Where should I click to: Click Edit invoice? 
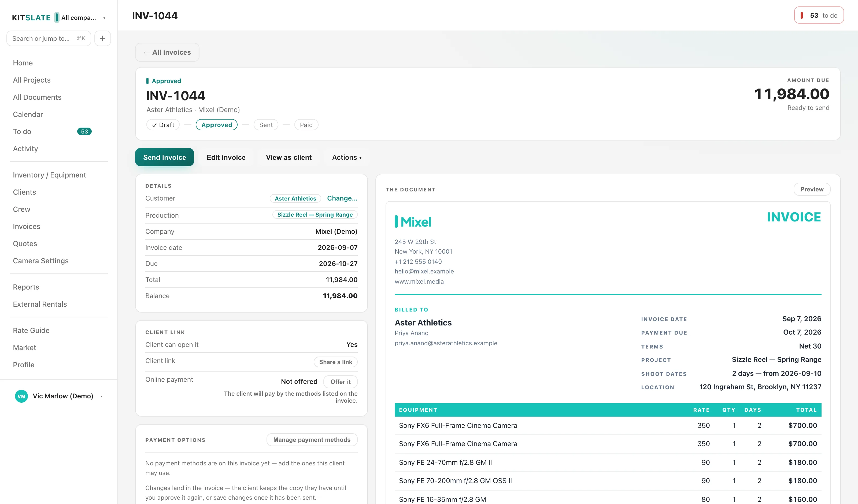click(x=226, y=157)
